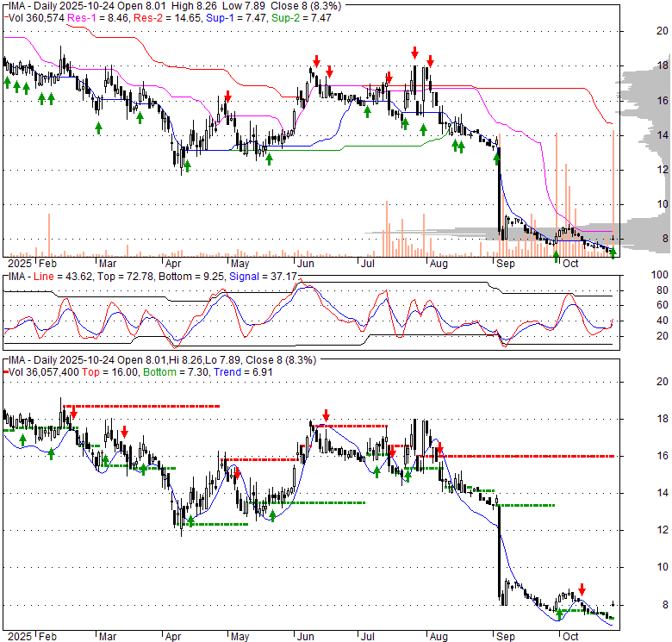Screen dimensions: 672x642
Task: Click the green arrow at the early September price drop
Action: click(496, 156)
